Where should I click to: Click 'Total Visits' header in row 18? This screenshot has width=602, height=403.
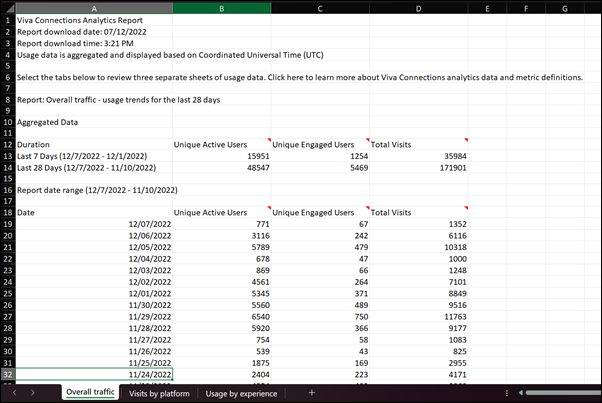418,213
